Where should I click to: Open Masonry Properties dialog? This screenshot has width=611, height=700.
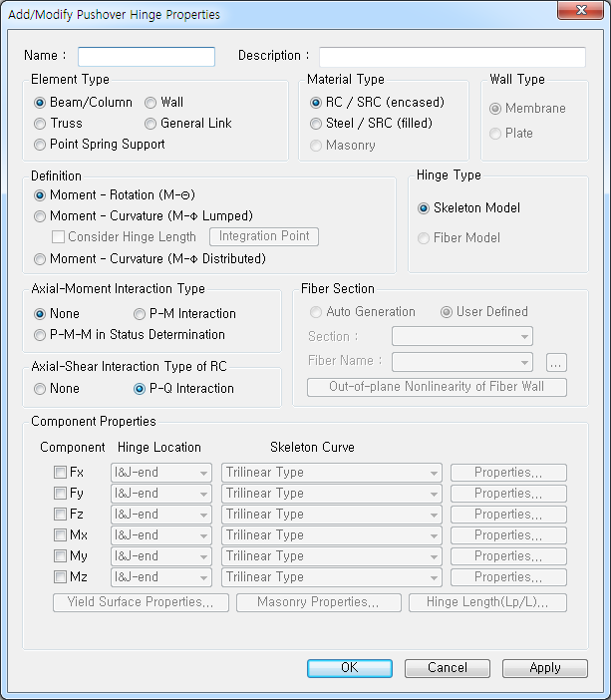click(x=319, y=602)
